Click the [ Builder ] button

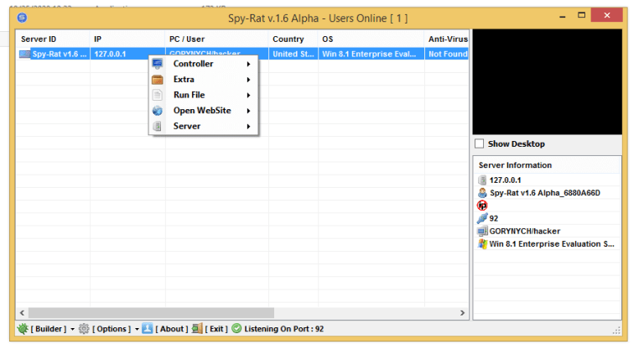click(49, 329)
